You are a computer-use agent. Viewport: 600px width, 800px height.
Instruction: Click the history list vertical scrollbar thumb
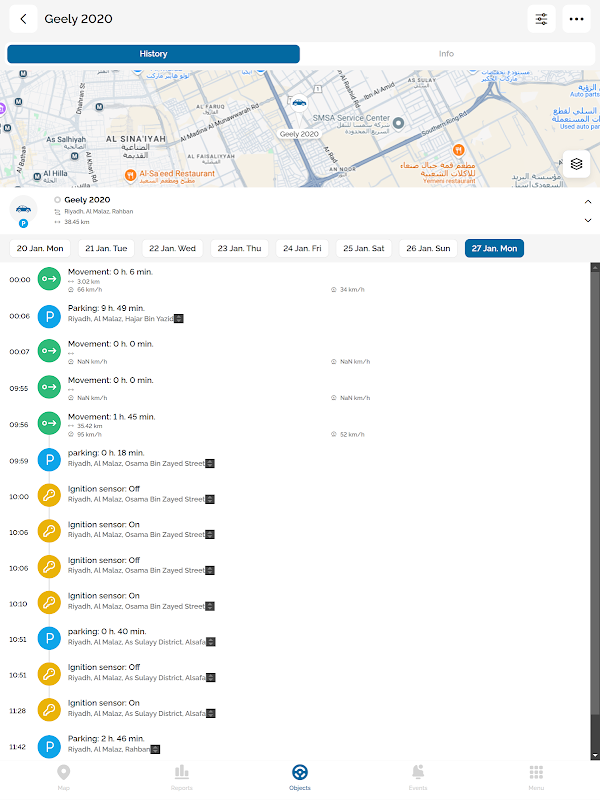click(x=595, y=493)
